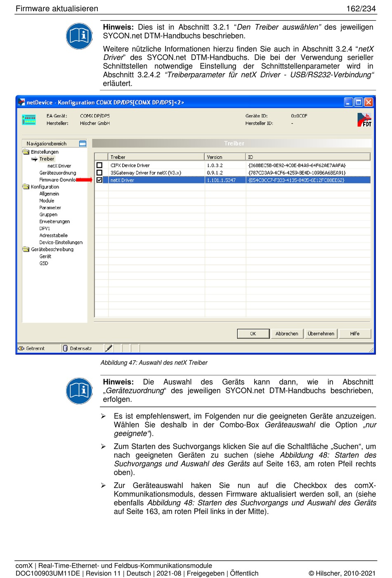Click the highlighted netX Driver row name
The width and height of the screenshot is (392, 578).
pyautogui.click(x=122, y=180)
